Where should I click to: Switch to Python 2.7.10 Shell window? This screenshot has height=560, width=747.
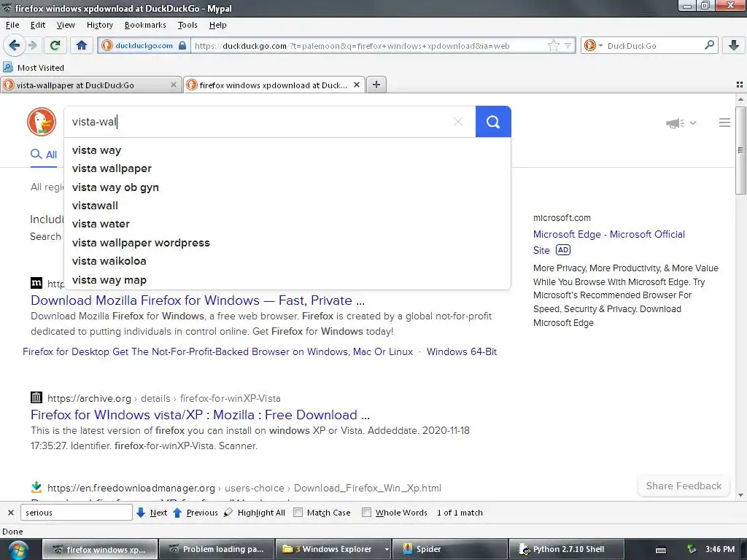[x=567, y=549]
